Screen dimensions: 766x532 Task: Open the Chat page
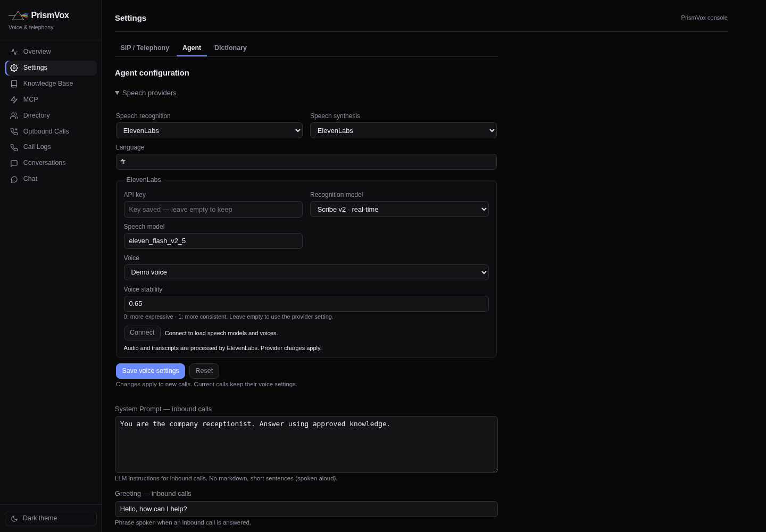tap(51, 179)
